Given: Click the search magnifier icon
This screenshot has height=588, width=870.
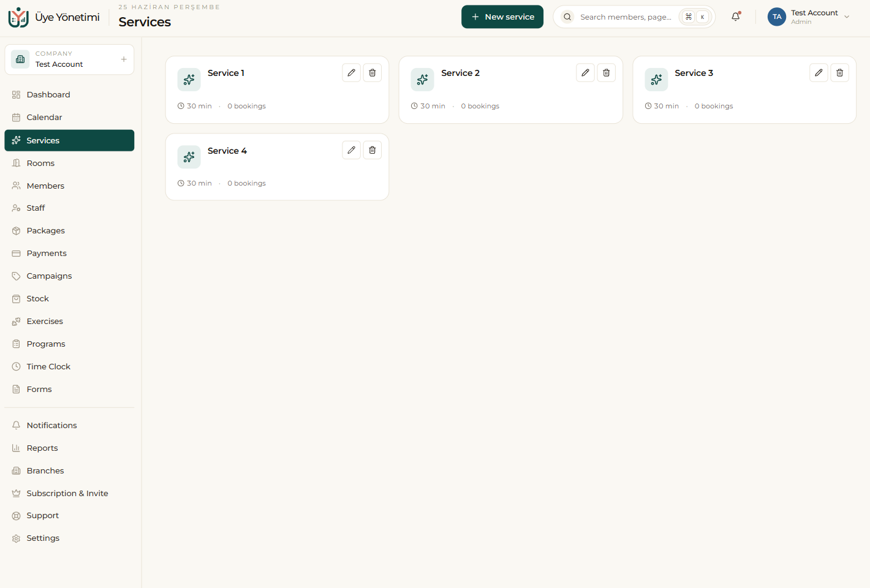Looking at the screenshot, I should point(567,17).
